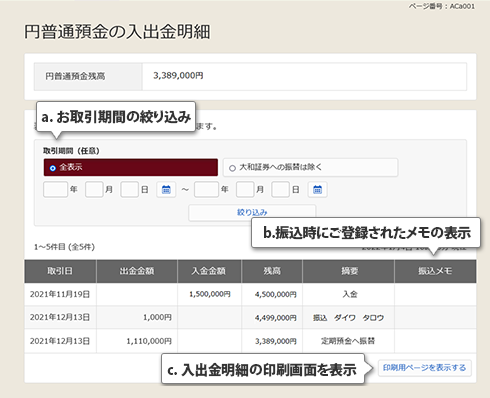Click the 出金金額 column header

point(137,271)
